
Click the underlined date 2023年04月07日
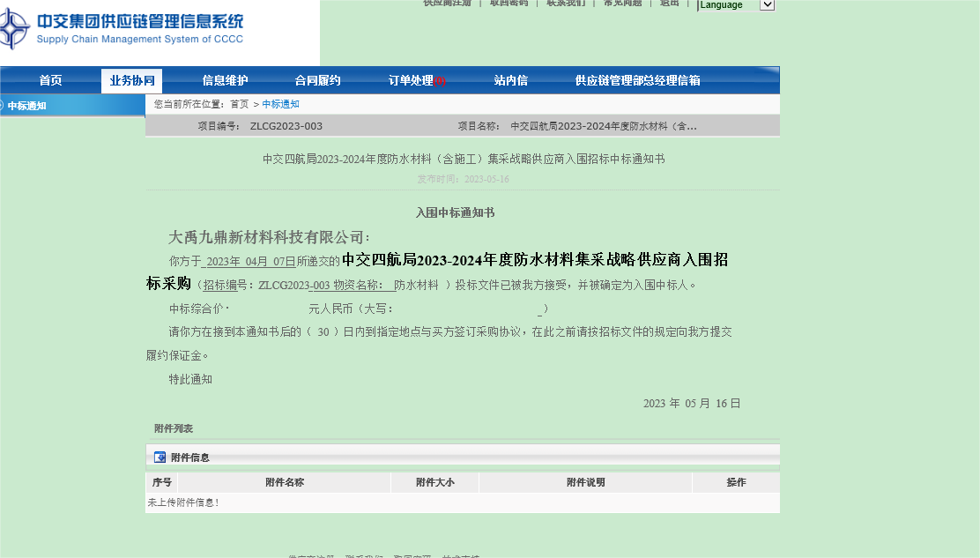click(x=250, y=261)
